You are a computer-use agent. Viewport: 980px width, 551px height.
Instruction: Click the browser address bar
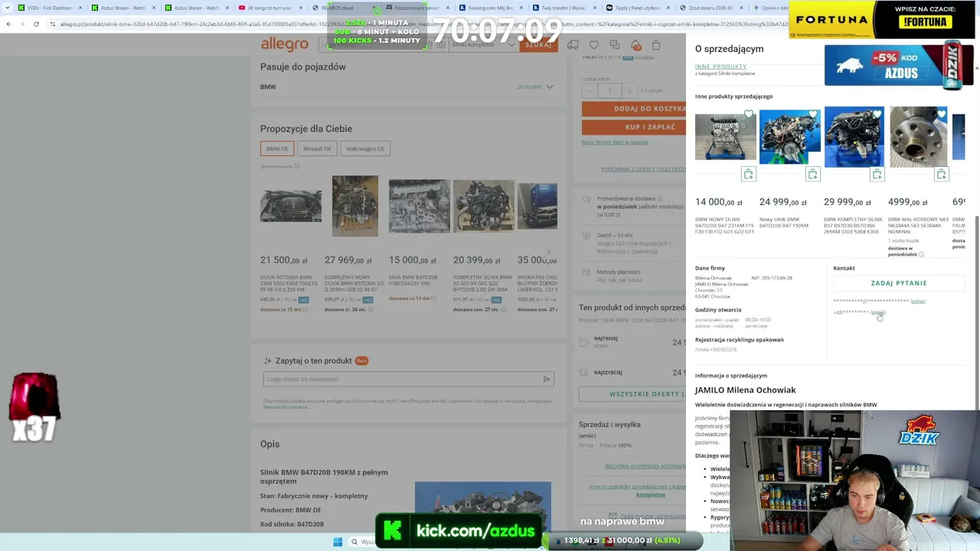coord(413,24)
